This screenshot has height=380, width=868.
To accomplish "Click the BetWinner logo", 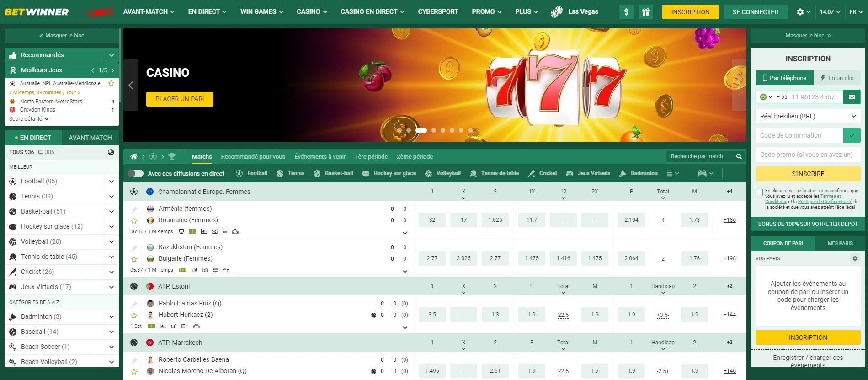I will (x=37, y=12).
